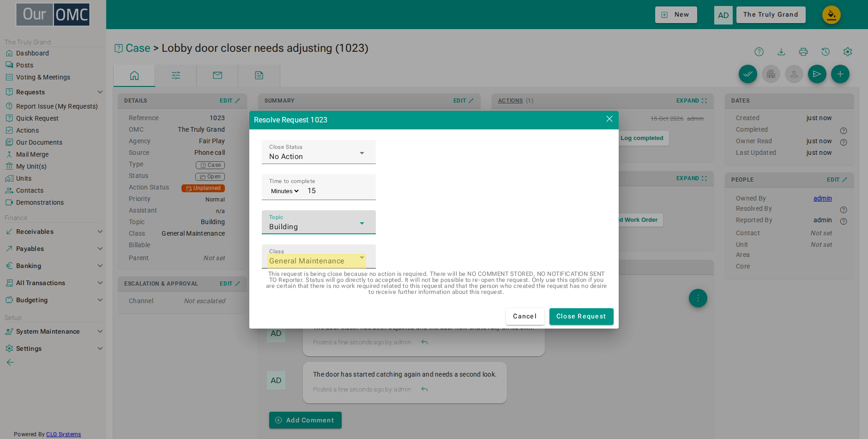Click the building round action button
Screen dimensions: 868x439
click(x=771, y=74)
